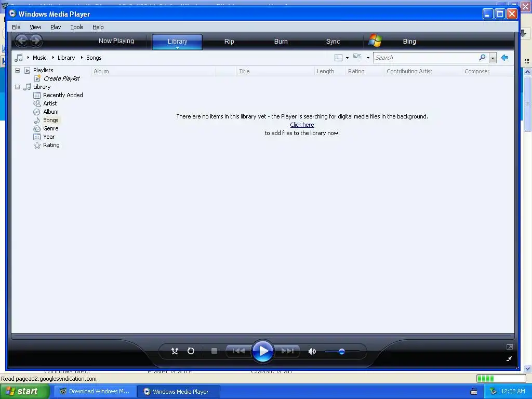Screen dimensions: 532x399
Task: Turn shuffle on in playback controls
Action: coord(175,351)
